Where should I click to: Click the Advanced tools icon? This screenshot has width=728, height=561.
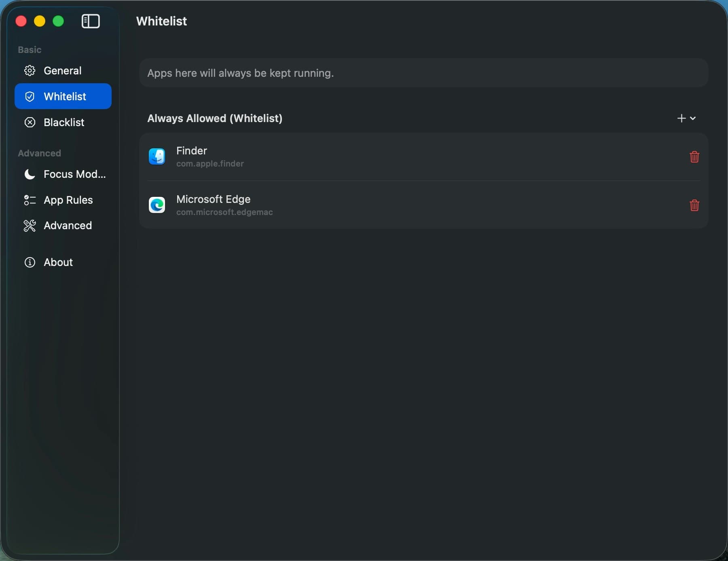coord(30,226)
